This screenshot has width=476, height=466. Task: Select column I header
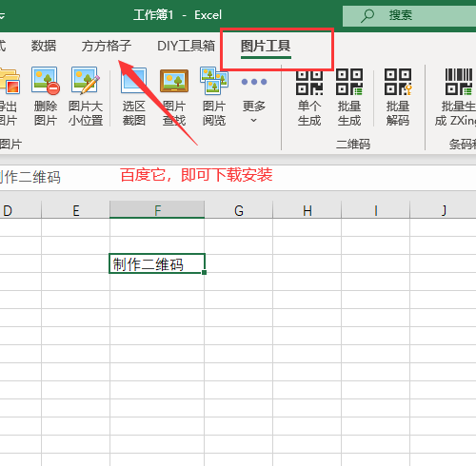(x=376, y=210)
